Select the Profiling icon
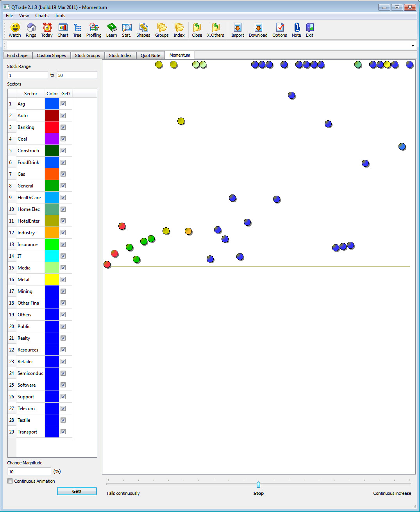420x512 pixels. coord(94,29)
